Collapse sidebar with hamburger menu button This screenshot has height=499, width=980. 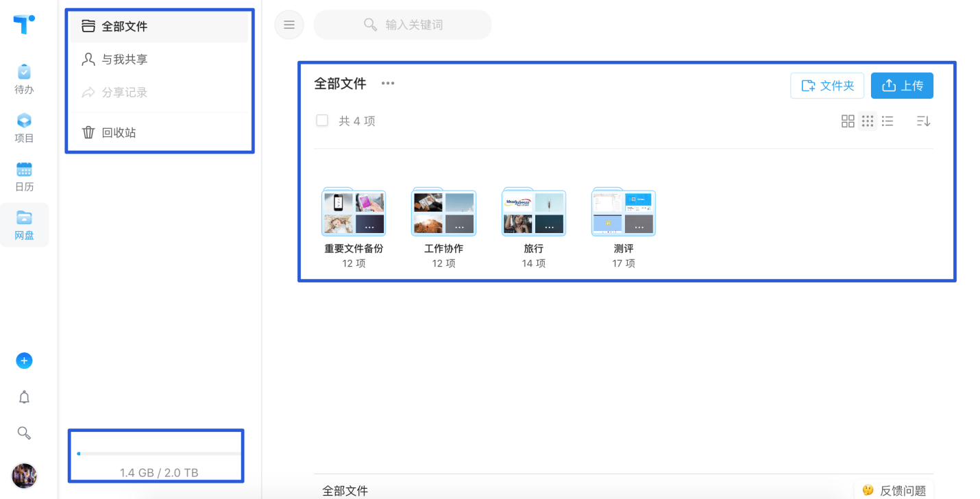pos(289,25)
